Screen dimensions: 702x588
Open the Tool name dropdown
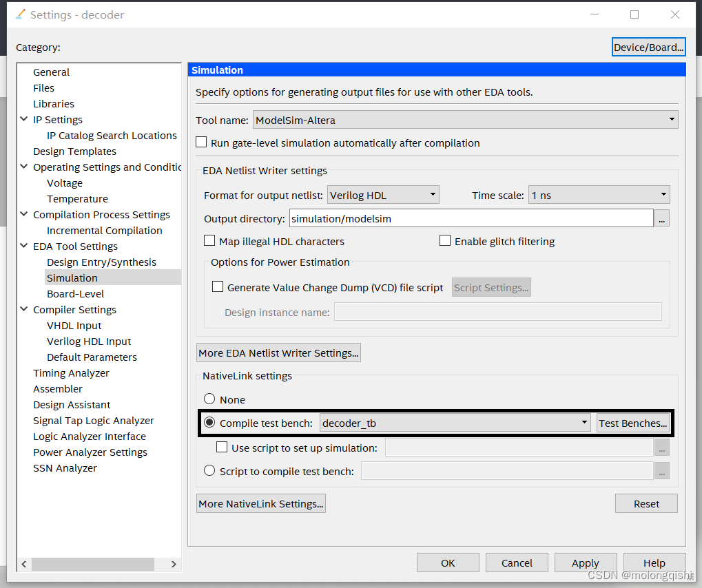click(466, 120)
